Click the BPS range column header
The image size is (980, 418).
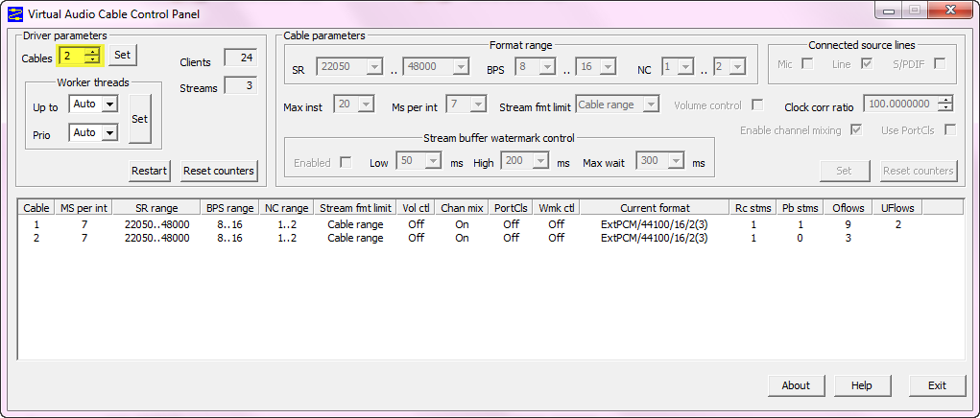[230, 208]
